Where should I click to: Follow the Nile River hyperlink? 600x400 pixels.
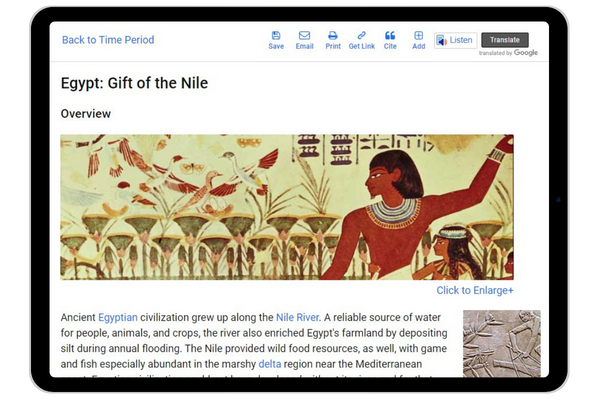pyautogui.click(x=298, y=318)
